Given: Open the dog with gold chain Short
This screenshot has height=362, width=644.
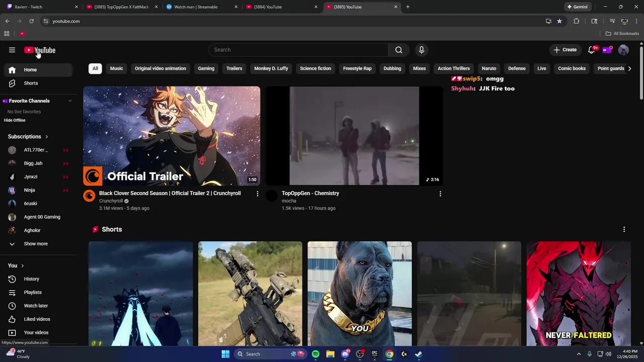Looking at the screenshot, I should [360, 294].
